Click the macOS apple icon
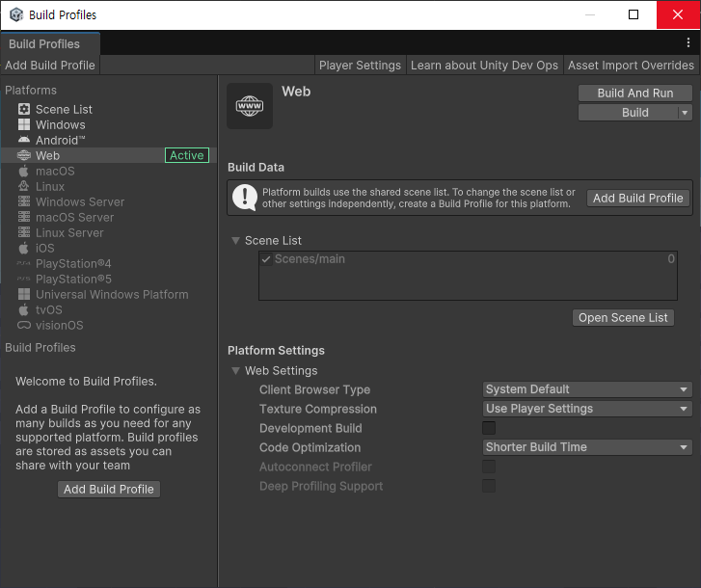The width and height of the screenshot is (701, 588). click(24, 171)
